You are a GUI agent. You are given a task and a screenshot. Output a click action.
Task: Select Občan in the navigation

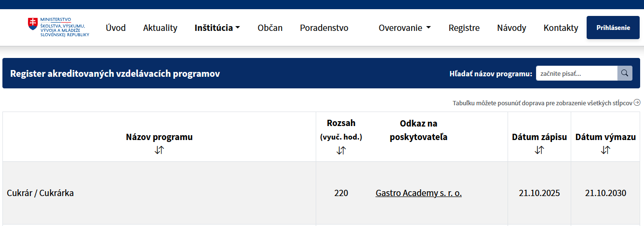point(270,28)
